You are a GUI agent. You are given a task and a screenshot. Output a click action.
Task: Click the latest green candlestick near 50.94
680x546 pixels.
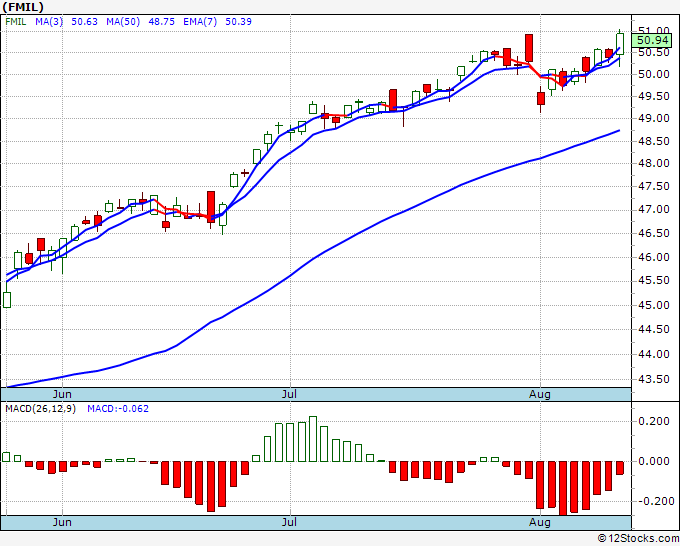coord(620,44)
